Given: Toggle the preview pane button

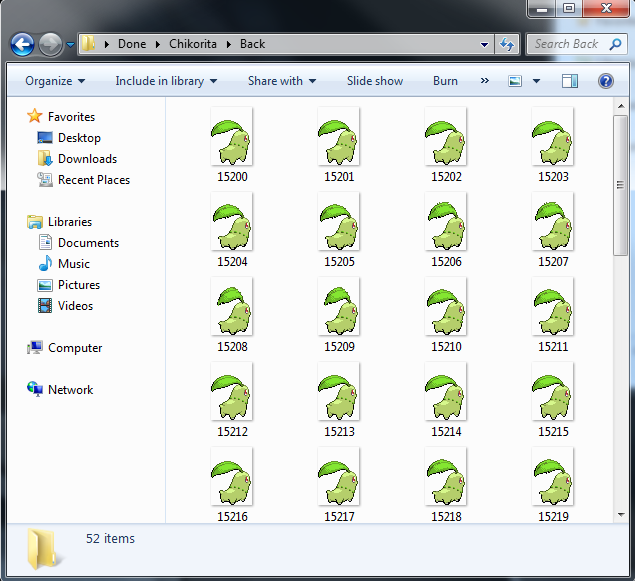Looking at the screenshot, I should pos(569,81).
